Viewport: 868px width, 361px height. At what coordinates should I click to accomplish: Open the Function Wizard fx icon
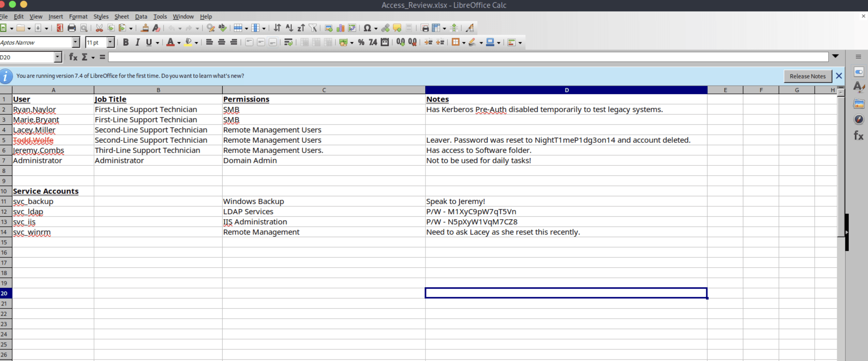pyautogui.click(x=73, y=57)
